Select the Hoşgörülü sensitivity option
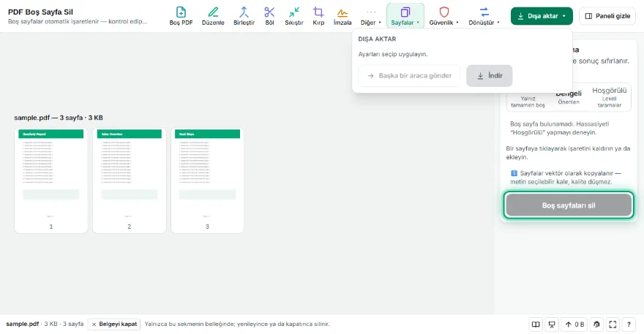This screenshot has height=334, width=644. [x=609, y=97]
